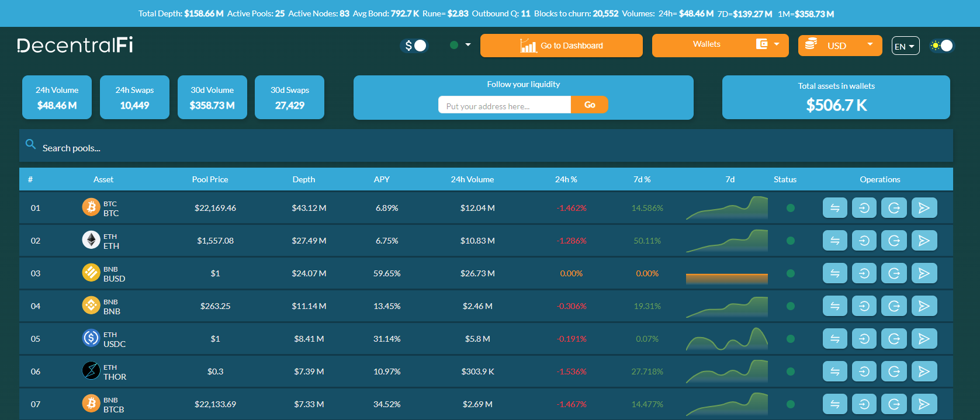Click add liquidity icon in BTC BTC row
The image size is (980, 420).
coord(864,208)
